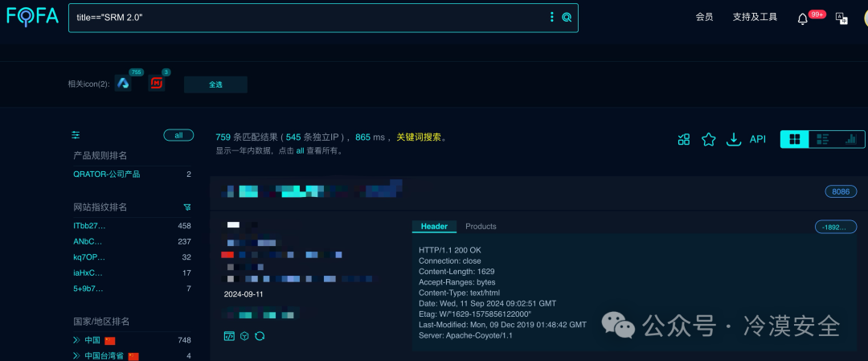
Task: Run the search with the magnifier icon
Action: pos(567,17)
